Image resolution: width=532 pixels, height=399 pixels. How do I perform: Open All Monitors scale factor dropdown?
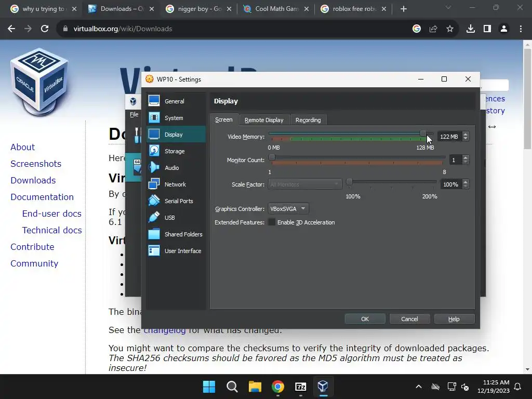coord(304,184)
